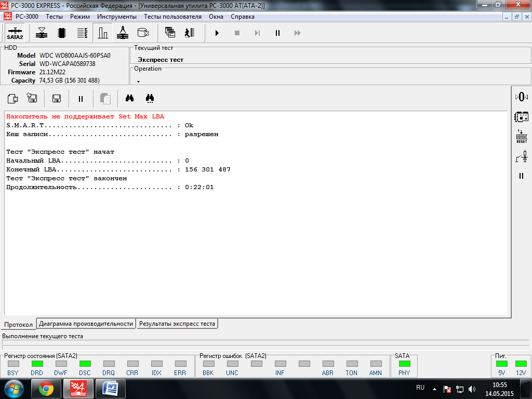532x399 pixels.
Task: Click the bar chart performance icon
Action: click(103, 33)
